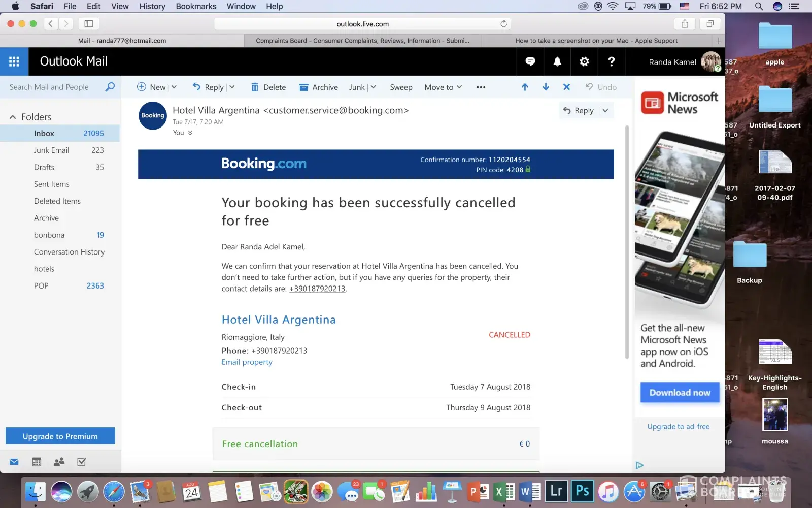Click the Upgrade to Premium button
The height and width of the screenshot is (508, 812).
click(x=60, y=436)
